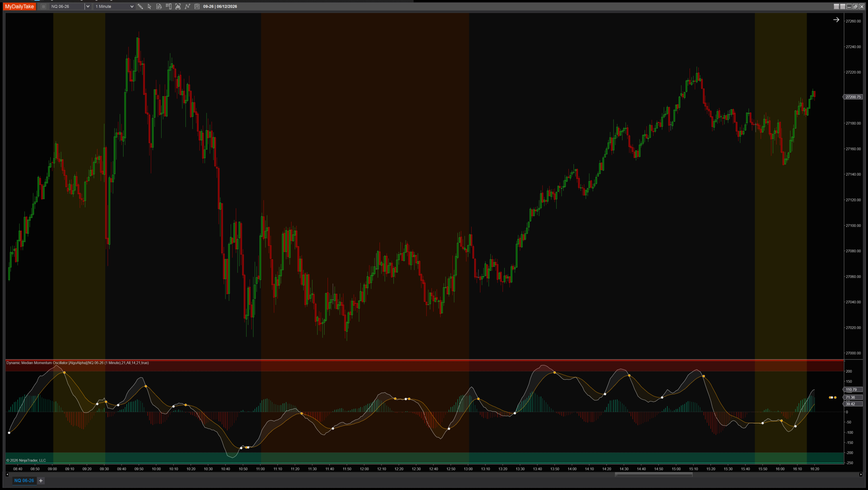The height and width of the screenshot is (490, 868).
Task: Select the cursor pointer tool
Action: coord(149,6)
